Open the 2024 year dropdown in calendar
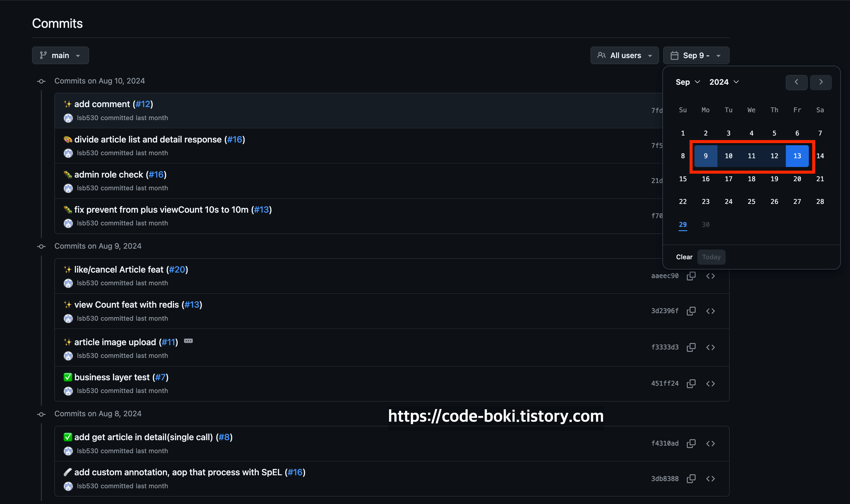This screenshot has height=504, width=850. pyautogui.click(x=724, y=82)
